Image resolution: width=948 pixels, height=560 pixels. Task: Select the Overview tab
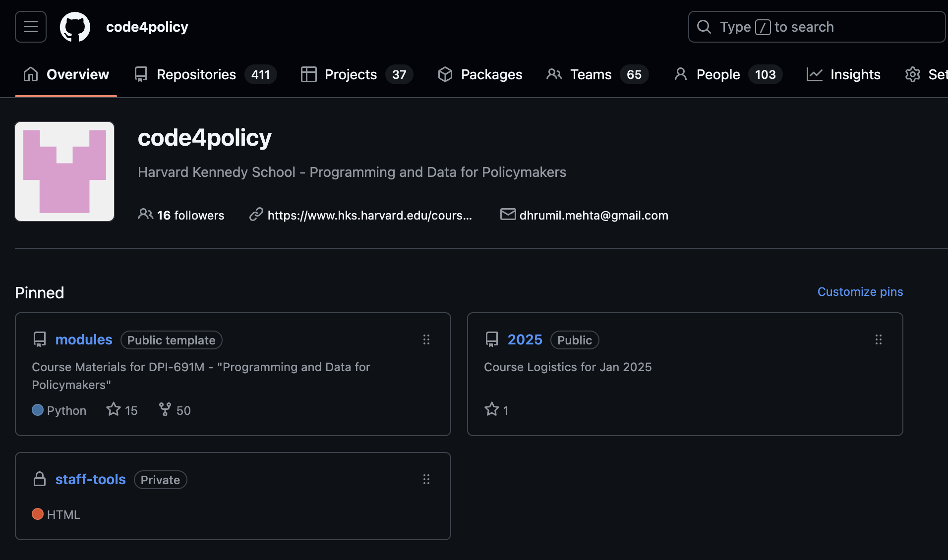point(66,74)
